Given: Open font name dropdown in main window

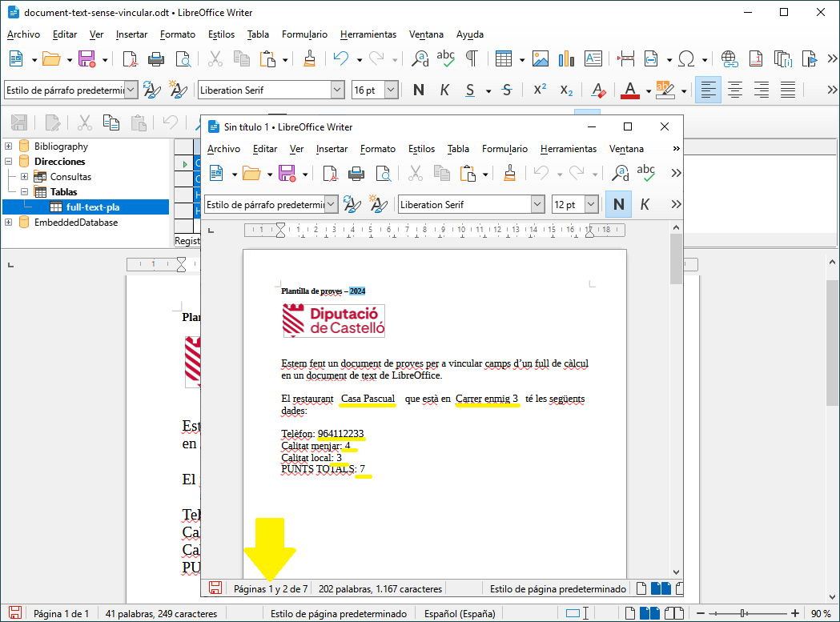Looking at the screenshot, I should click(337, 90).
